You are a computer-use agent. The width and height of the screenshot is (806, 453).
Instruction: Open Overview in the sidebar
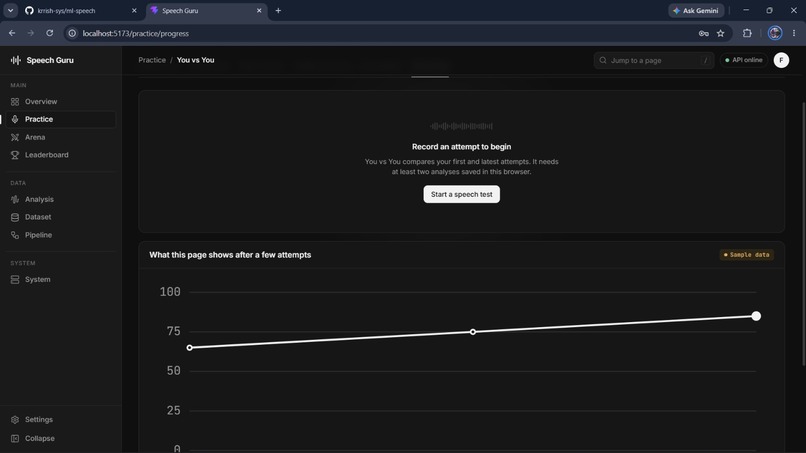coord(61,102)
